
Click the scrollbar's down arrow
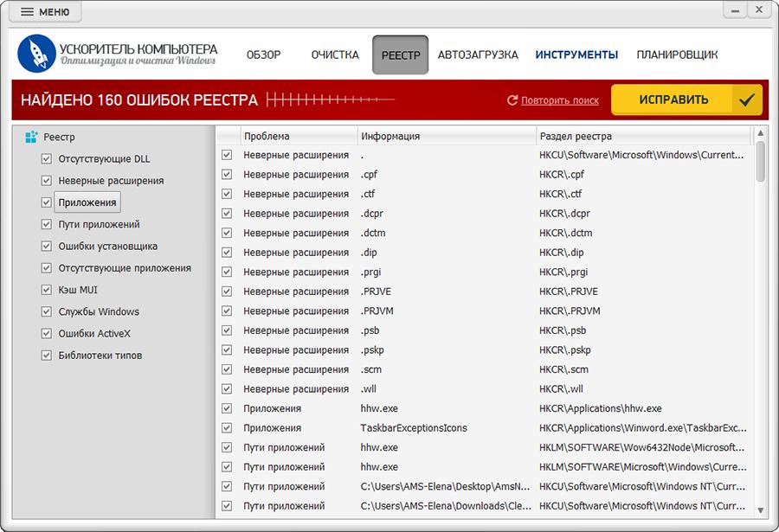pyautogui.click(x=760, y=510)
